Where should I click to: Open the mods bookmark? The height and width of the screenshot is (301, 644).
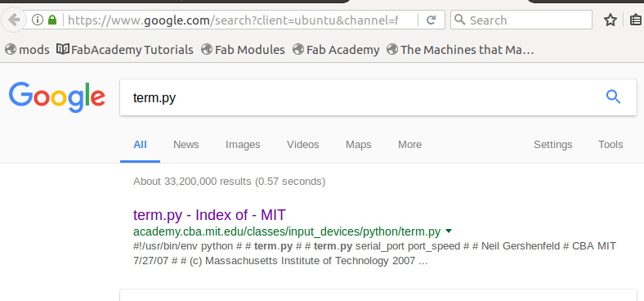(28, 50)
